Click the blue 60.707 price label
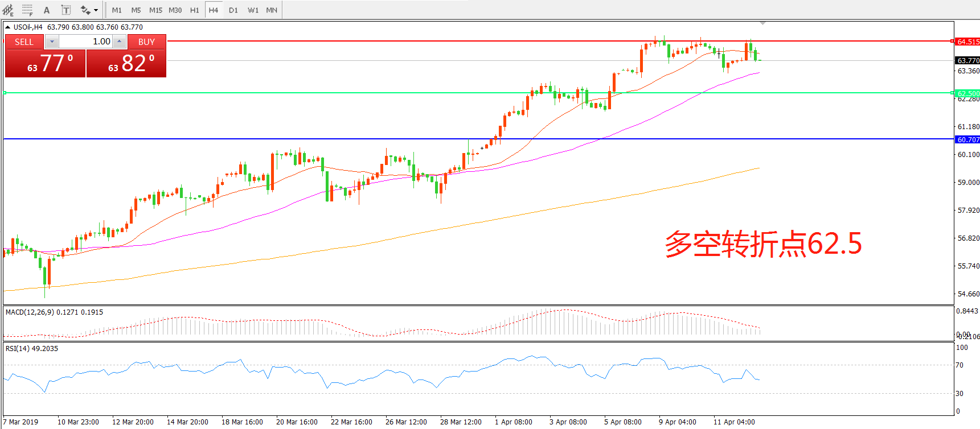Viewport: 980px width, 429px height. pos(967,139)
